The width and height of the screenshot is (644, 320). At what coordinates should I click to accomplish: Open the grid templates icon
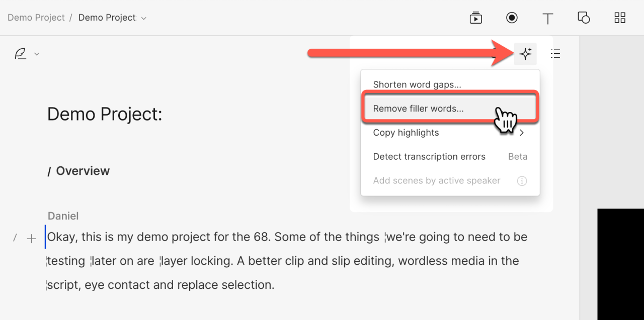[x=620, y=18]
